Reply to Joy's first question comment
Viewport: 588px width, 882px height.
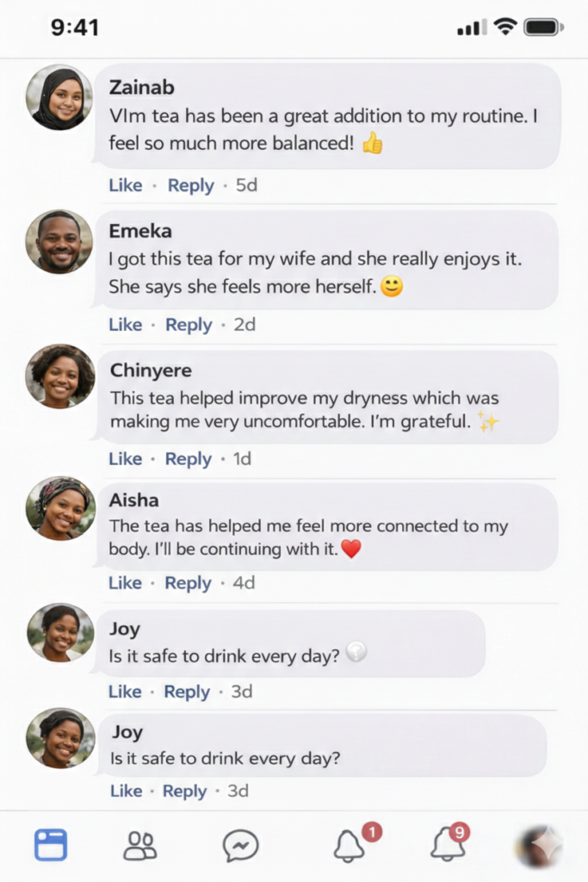[x=187, y=692]
